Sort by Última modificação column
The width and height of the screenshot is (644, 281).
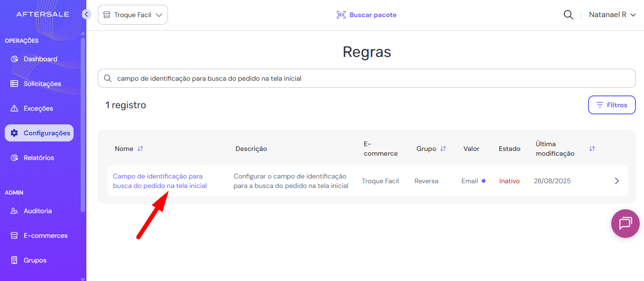pos(592,149)
